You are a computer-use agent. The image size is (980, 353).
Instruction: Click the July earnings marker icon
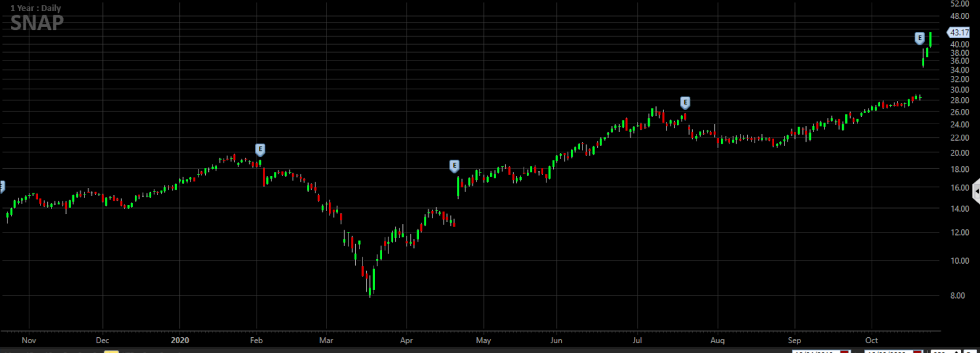tap(685, 103)
